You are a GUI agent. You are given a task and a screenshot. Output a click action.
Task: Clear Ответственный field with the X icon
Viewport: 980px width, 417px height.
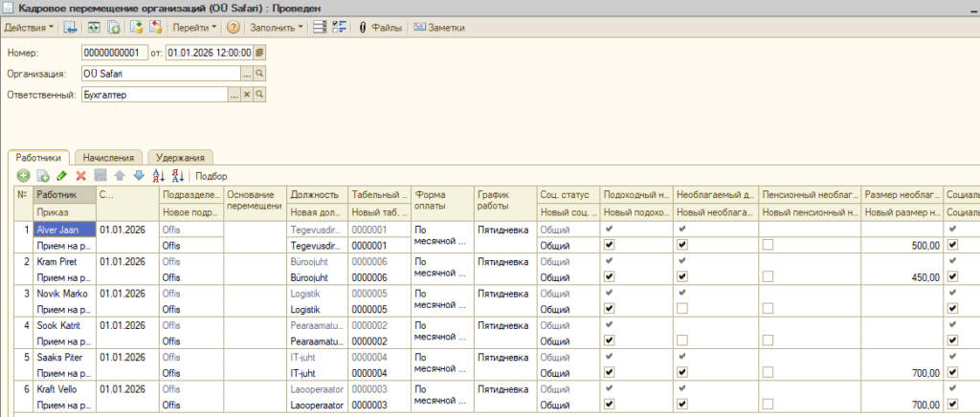[246, 95]
